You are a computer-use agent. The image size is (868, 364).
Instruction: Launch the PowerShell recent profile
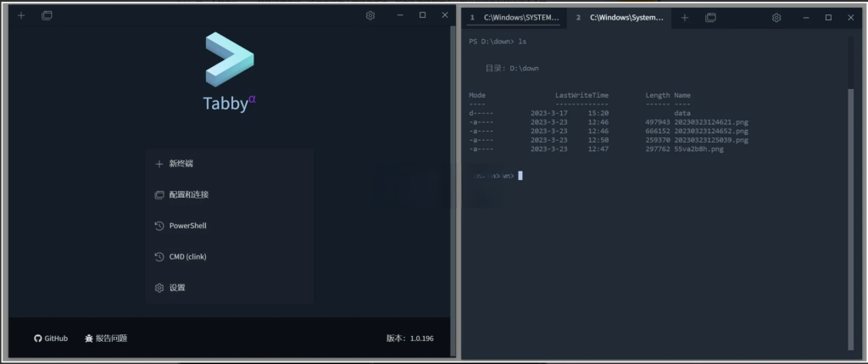229,226
